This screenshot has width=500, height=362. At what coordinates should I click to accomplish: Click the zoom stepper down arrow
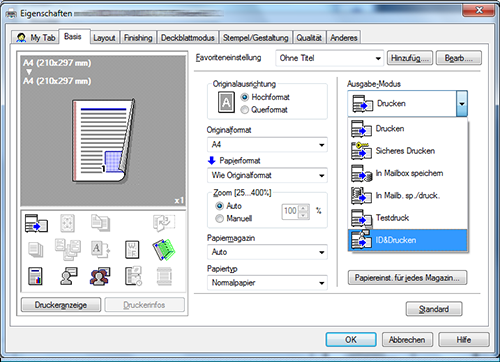303,215
